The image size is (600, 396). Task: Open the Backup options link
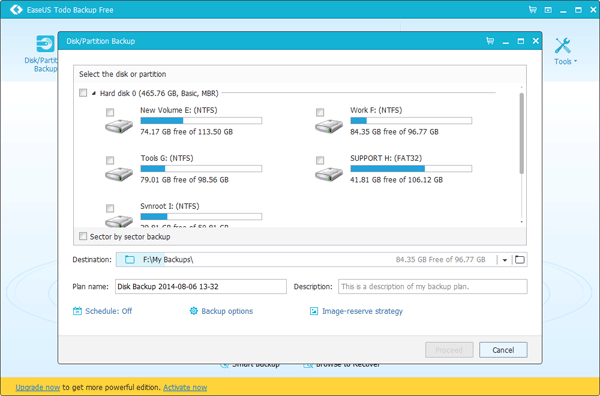[x=227, y=311]
